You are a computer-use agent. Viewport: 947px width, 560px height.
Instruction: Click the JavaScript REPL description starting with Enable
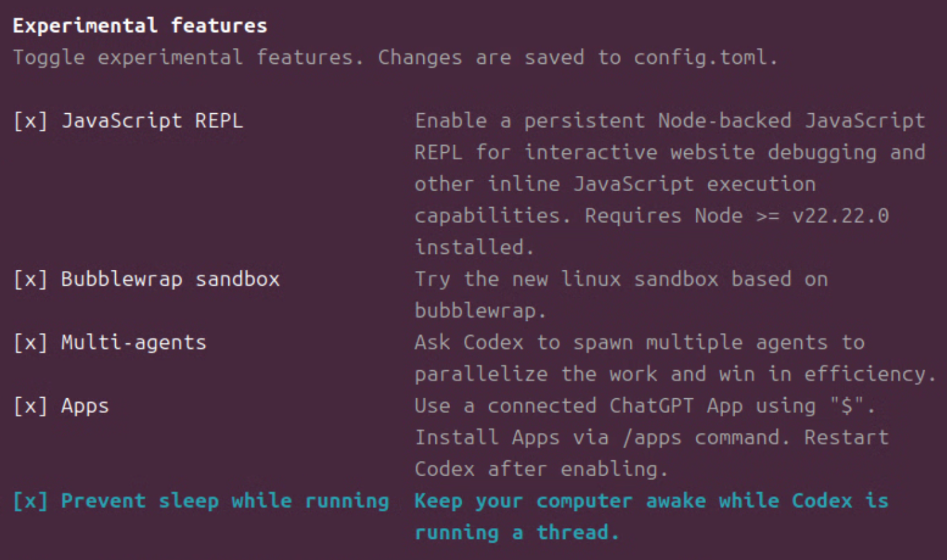point(669,121)
